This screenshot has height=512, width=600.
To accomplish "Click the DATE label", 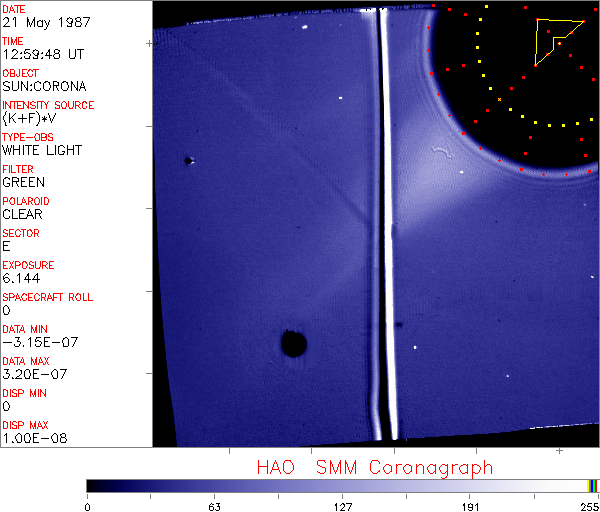I will pos(14,9).
